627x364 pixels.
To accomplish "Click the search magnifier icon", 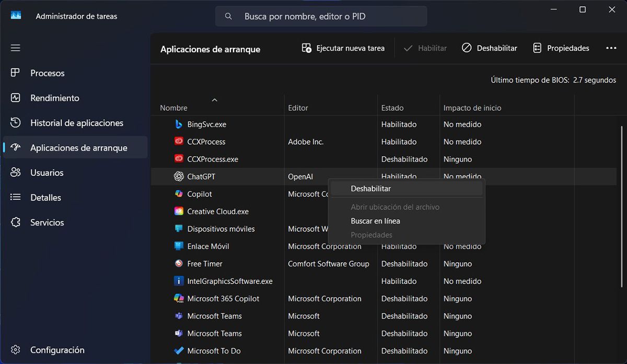I will pyautogui.click(x=228, y=16).
